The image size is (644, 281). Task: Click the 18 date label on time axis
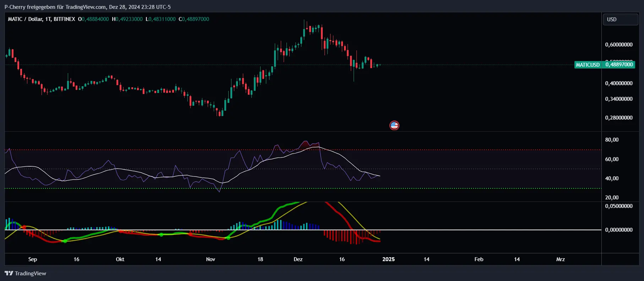click(260, 259)
